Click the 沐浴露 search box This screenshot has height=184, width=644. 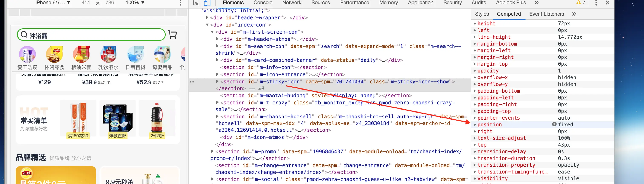91,35
